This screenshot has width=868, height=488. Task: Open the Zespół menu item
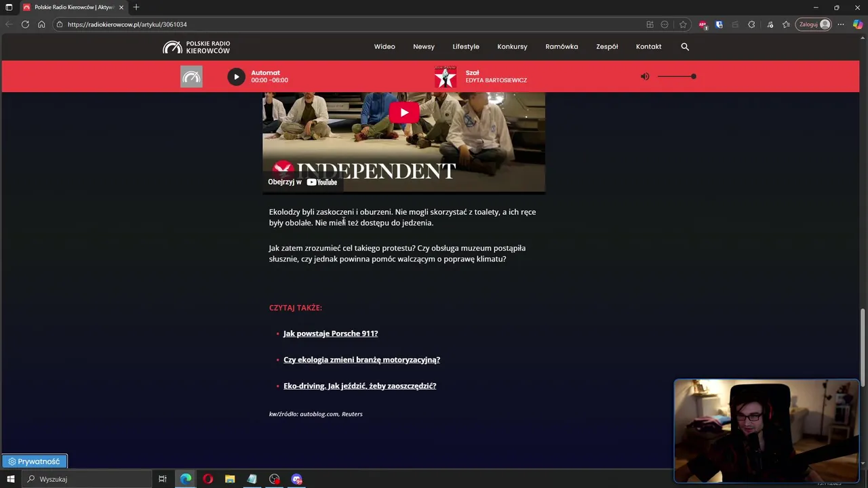pyautogui.click(x=607, y=47)
